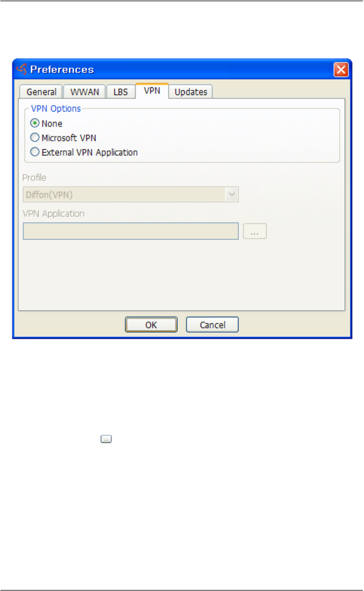Click the VPN Options group label

pos(56,109)
